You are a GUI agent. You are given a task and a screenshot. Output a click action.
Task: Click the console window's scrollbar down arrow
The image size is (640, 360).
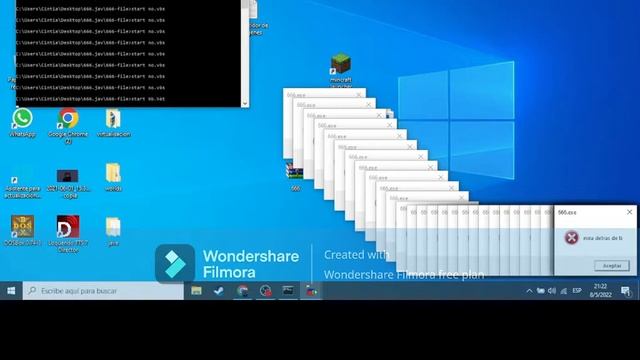coord(245,103)
